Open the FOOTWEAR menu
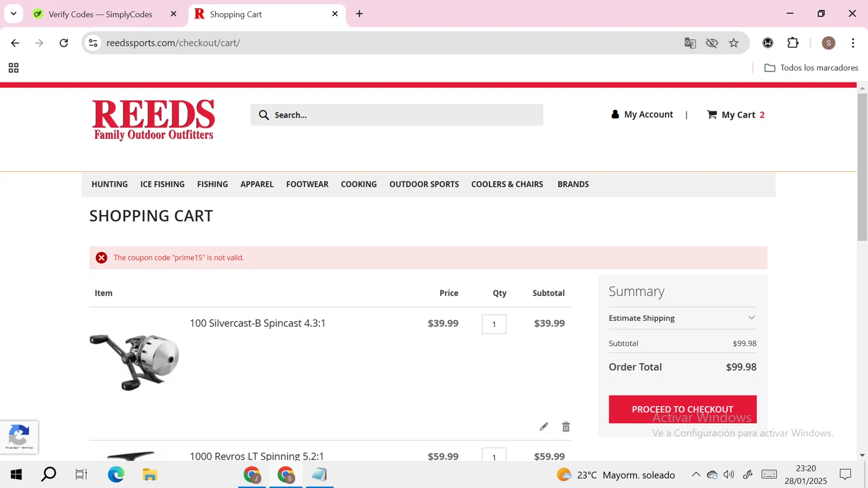This screenshot has height=488, width=868. 307,184
